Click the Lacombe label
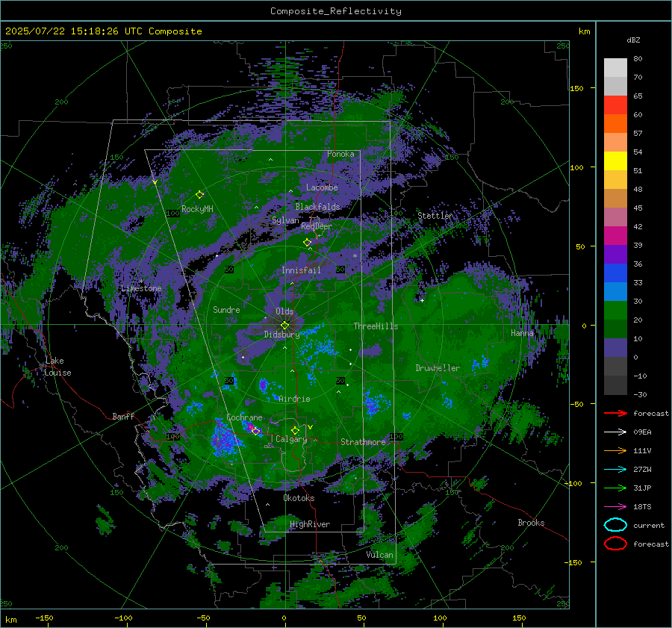The image size is (672, 628). pyautogui.click(x=322, y=187)
